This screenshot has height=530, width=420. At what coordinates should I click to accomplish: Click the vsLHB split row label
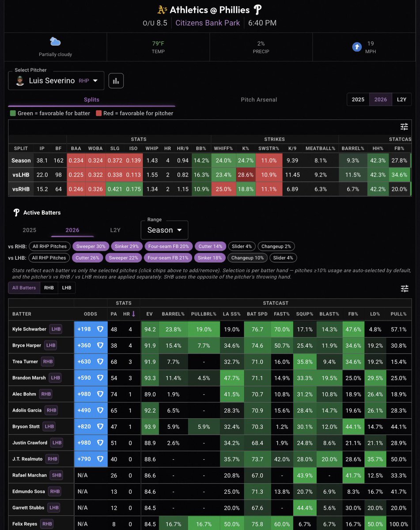(x=21, y=175)
